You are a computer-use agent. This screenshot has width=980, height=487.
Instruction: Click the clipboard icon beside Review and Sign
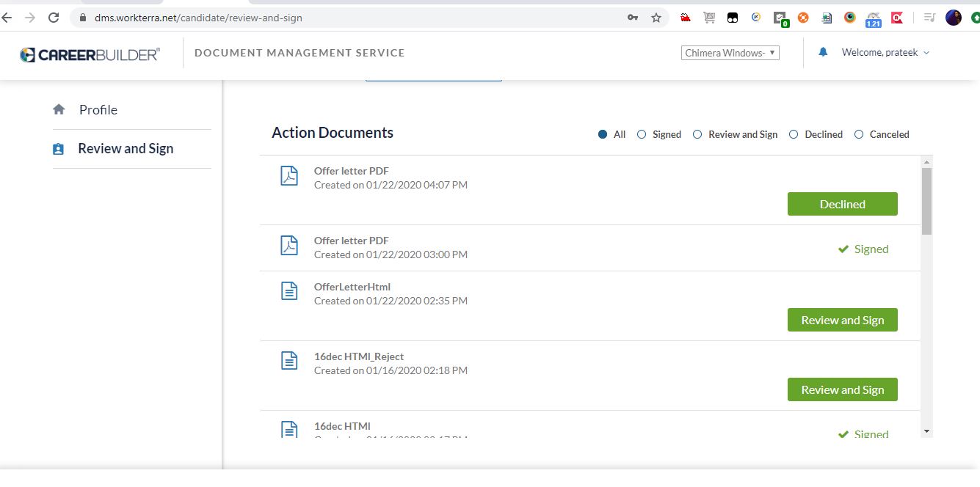[x=59, y=149]
